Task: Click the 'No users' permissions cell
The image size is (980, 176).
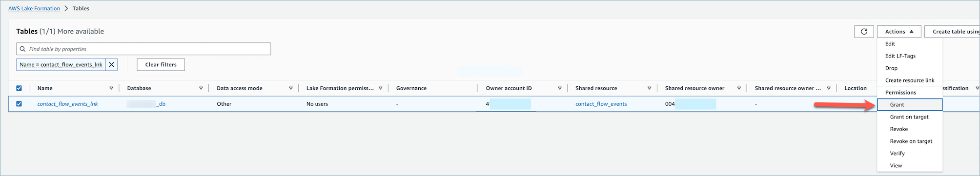Action: pyautogui.click(x=317, y=104)
